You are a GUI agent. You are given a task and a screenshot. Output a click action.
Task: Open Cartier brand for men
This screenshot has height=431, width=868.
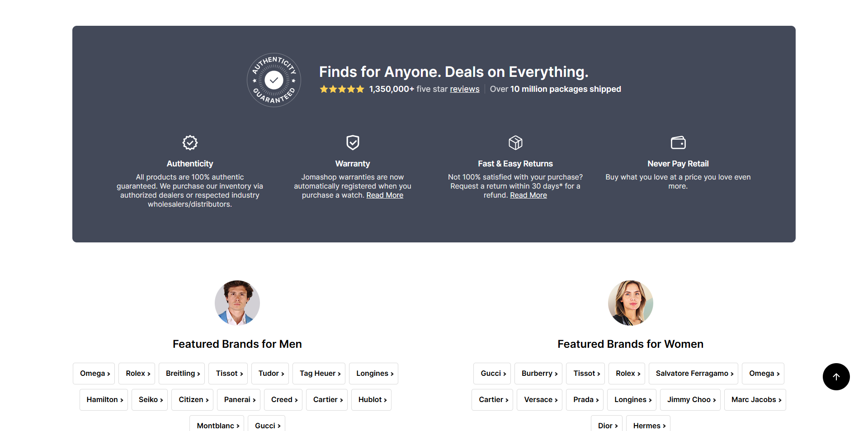327,400
